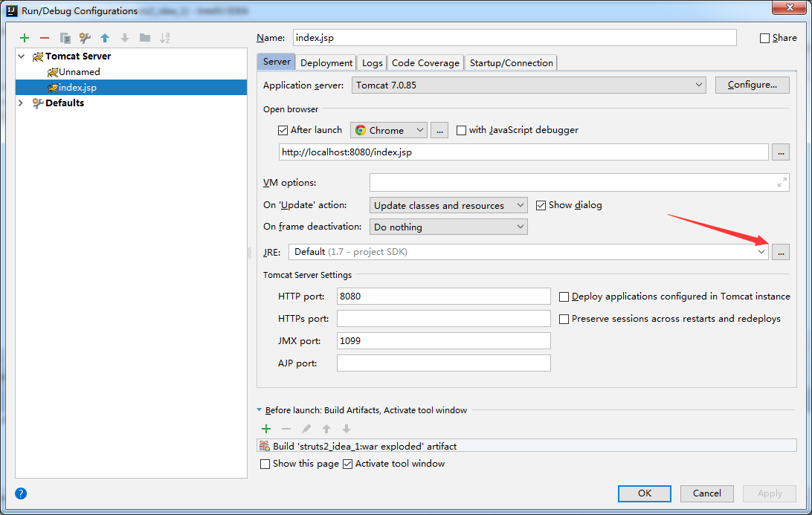Image resolution: width=812 pixels, height=515 pixels.
Task: Click the AJP port field
Action: click(x=443, y=363)
